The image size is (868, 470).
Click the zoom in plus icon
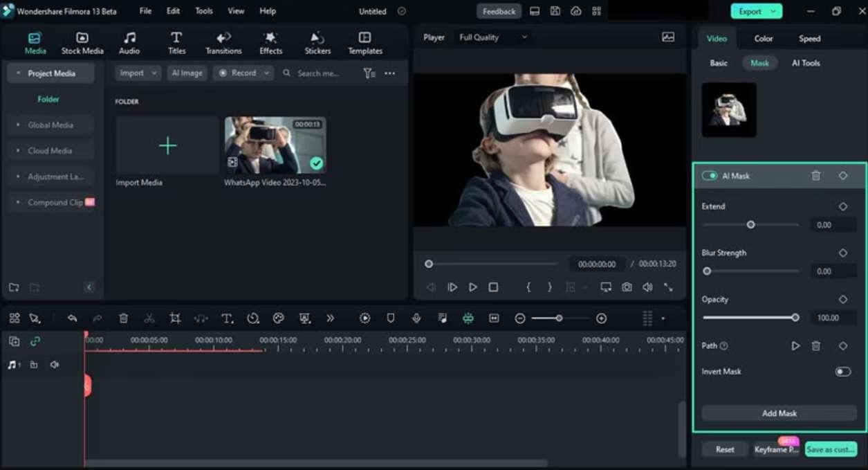tap(601, 318)
